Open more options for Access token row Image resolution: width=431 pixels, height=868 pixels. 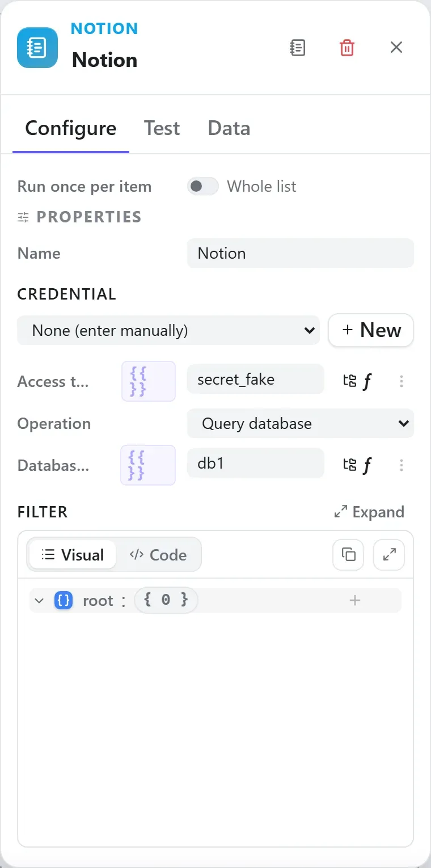[x=402, y=381]
